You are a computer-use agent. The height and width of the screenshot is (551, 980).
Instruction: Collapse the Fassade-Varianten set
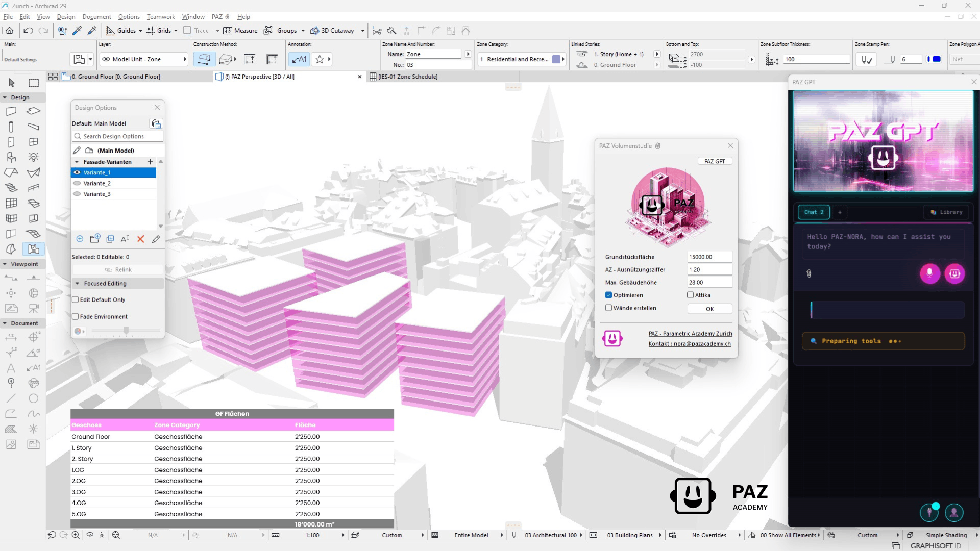pos(77,162)
